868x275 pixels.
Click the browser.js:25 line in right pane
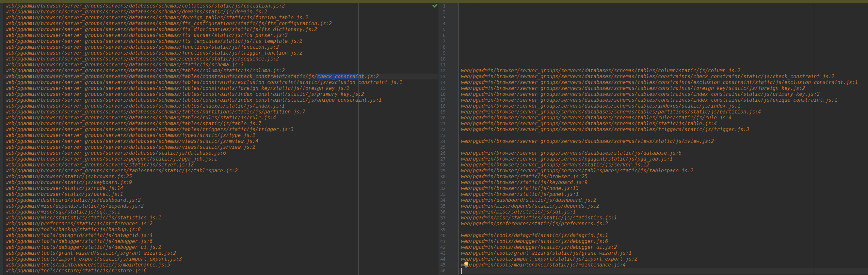pos(524,177)
